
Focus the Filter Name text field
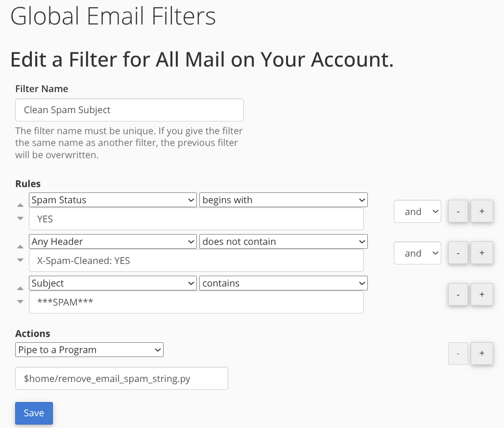(x=129, y=110)
